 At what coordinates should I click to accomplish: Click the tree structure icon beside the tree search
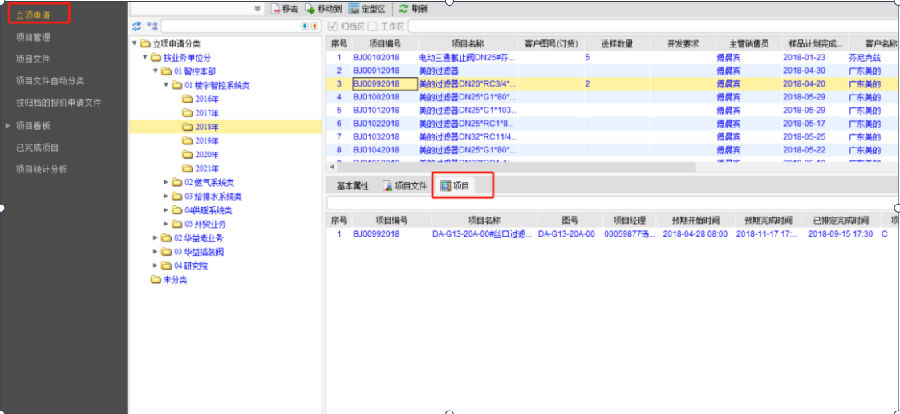click(x=152, y=26)
